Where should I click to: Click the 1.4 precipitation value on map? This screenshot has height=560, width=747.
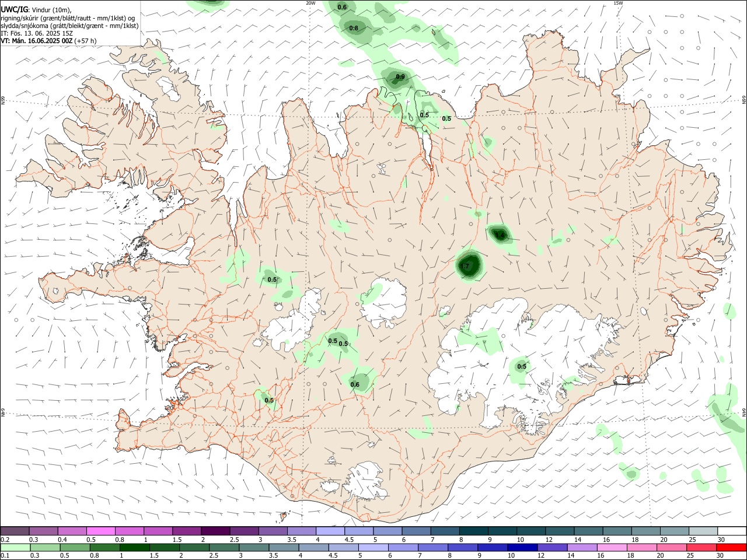click(500, 235)
